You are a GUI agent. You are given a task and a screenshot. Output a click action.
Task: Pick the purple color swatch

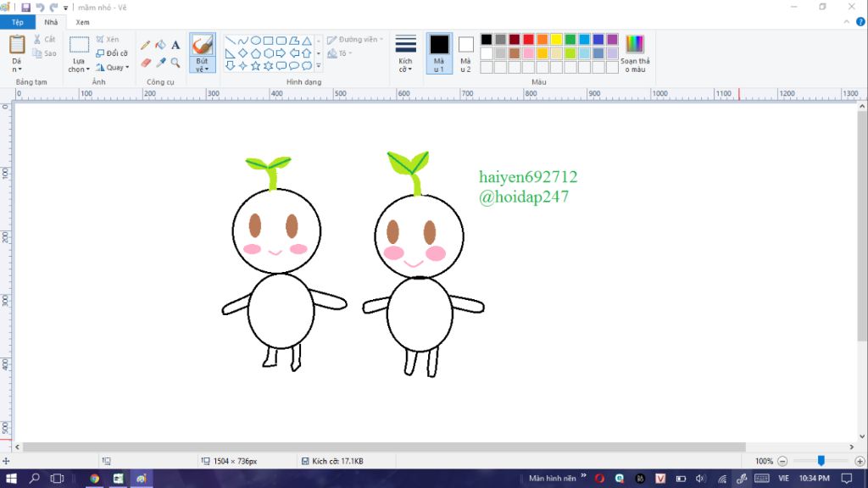612,39
